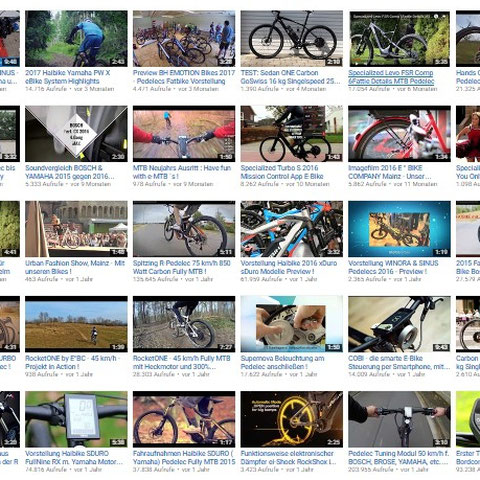The image size is (480, 480).
Task: Open the RocketONE 45 km/h Fully MTB title
Action: [182, 362]
